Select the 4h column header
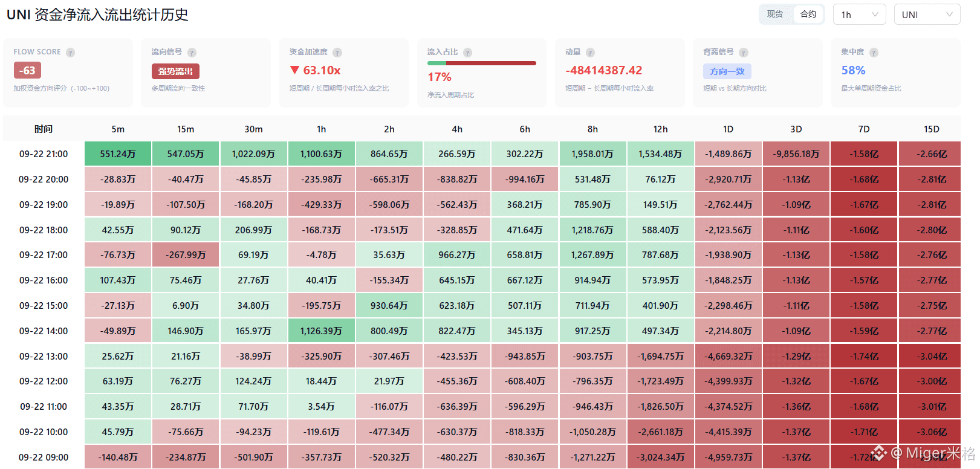The image size is (980, 469). click(x=457, y=129)
